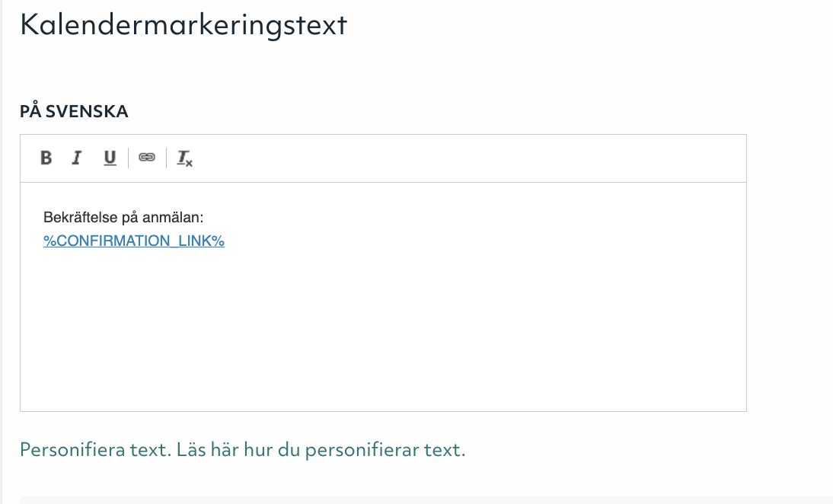The height and width of the screenshot is (504, 833).
Task: Insert a hyperlink using the chain icon
Action: (x=148, y=158)
